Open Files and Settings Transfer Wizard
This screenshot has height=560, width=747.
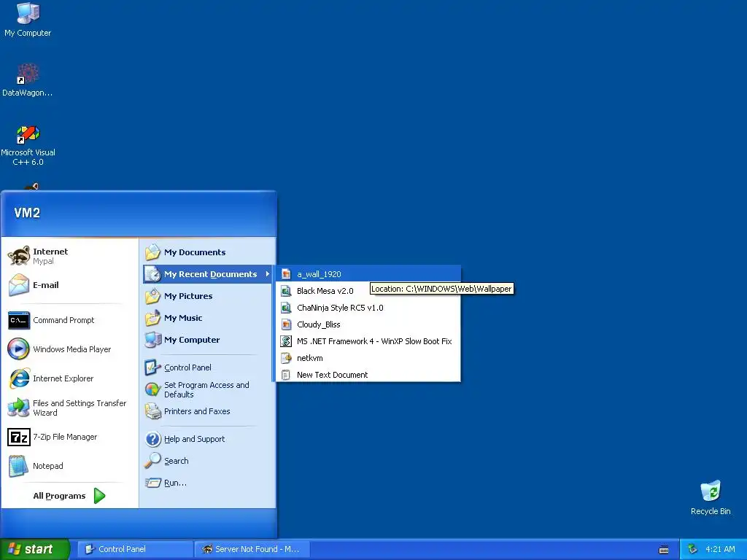69,408
